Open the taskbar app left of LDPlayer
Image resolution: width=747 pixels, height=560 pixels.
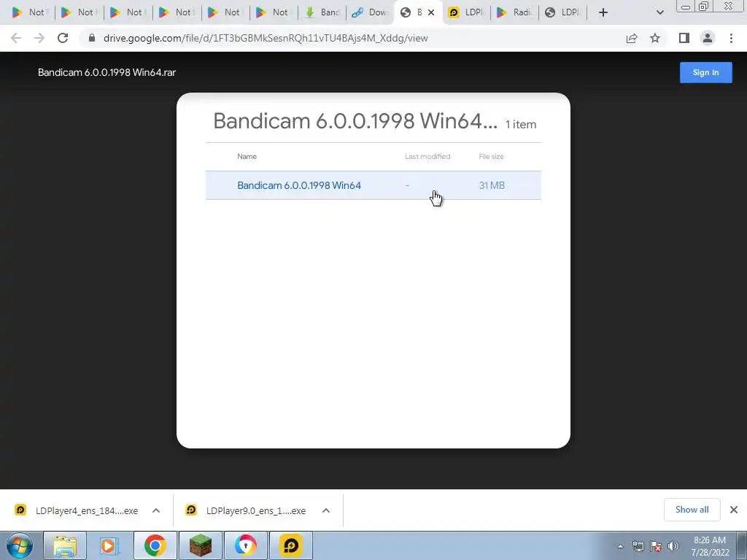245,545
